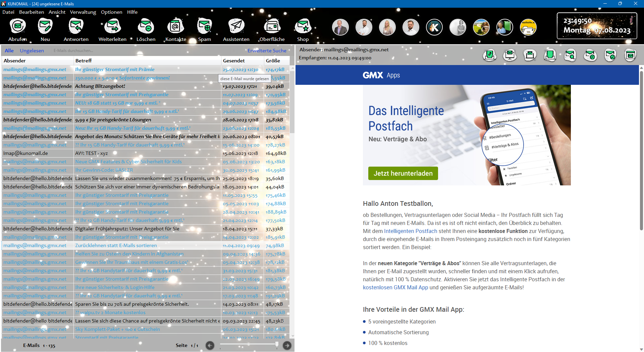Open the Shop icon
This screenshot has width=644, height=352.
pos(303,26)
